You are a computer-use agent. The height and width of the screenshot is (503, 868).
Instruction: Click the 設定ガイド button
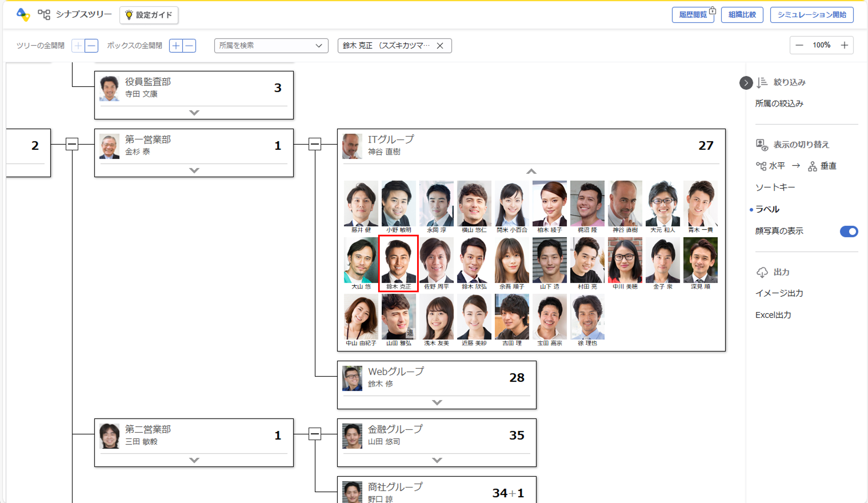pos(149,15)
